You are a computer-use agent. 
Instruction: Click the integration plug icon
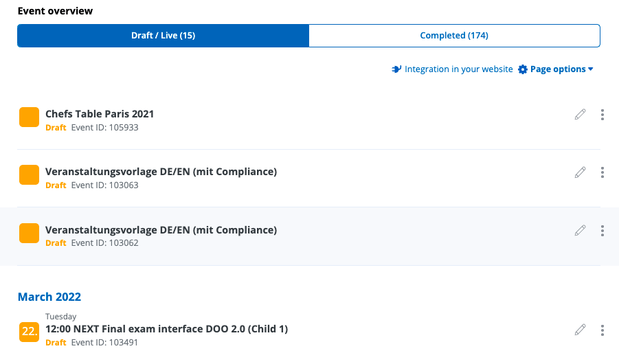point(396,69)
